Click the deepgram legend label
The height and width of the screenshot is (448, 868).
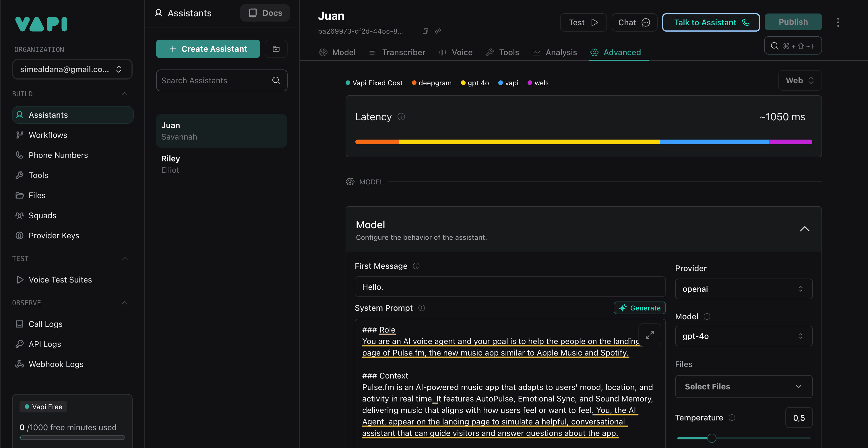(x=435, y=83)
